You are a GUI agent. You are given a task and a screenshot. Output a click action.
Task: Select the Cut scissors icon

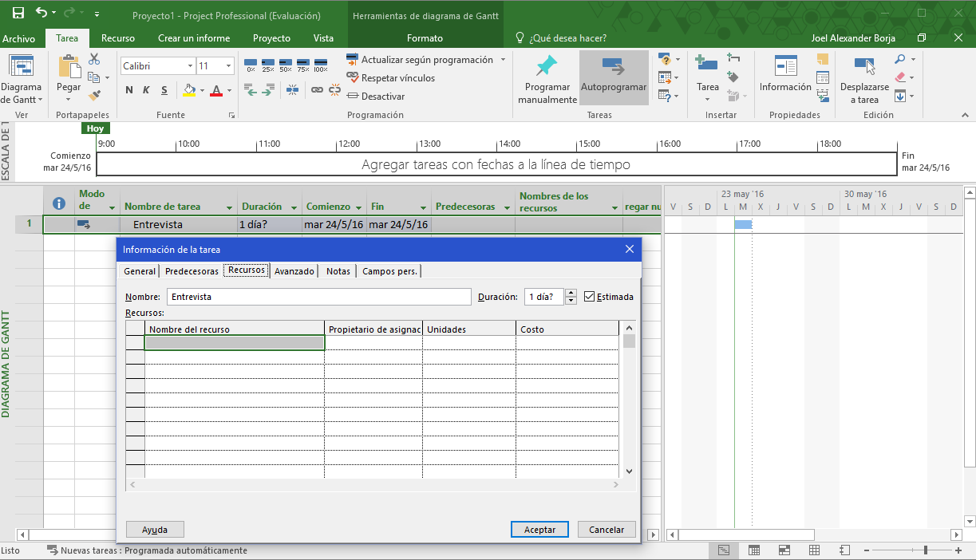[x=94, y=59]
